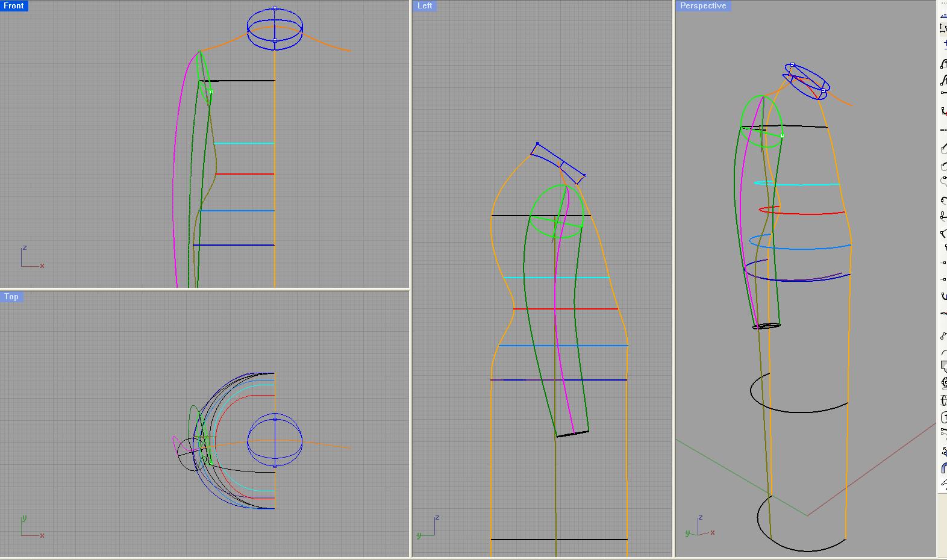
Task: Click the top control point on Front ellipse
Action: [275, 8]
